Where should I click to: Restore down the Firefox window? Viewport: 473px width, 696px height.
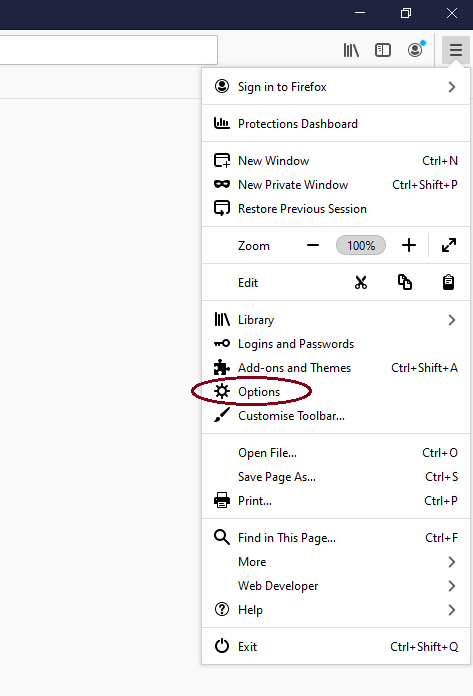(x=406, y=13)
